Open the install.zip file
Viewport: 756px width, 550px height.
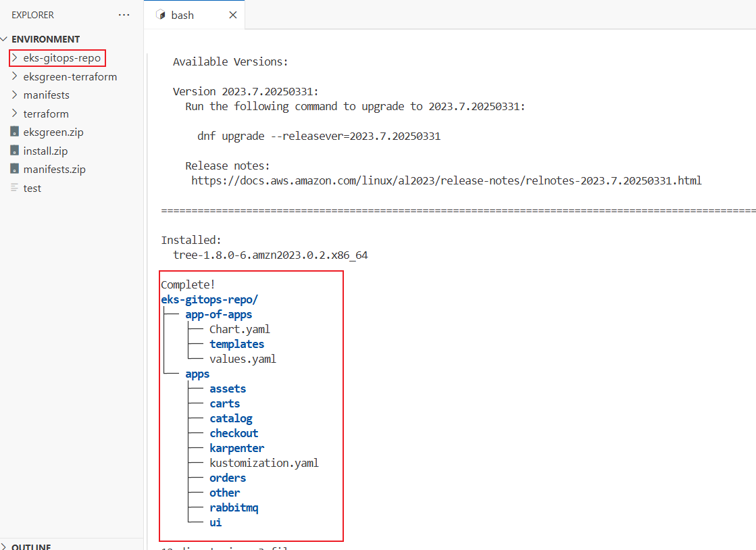point(46,151)
